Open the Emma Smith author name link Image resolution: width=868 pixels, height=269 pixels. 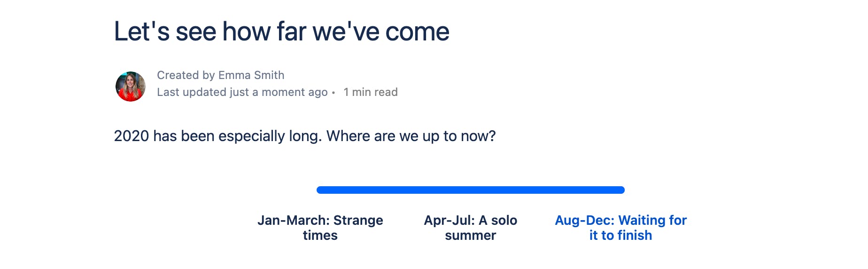click(251, 75)
